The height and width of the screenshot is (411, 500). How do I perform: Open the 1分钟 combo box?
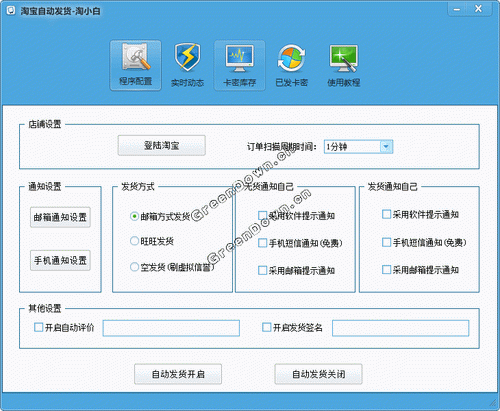[x=358, y=147]
